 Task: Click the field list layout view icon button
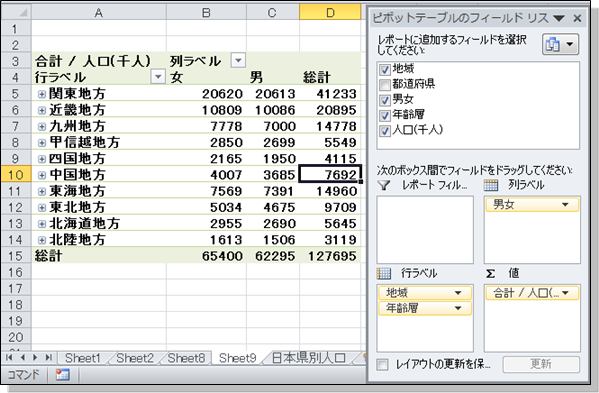(x=560, y=44)
